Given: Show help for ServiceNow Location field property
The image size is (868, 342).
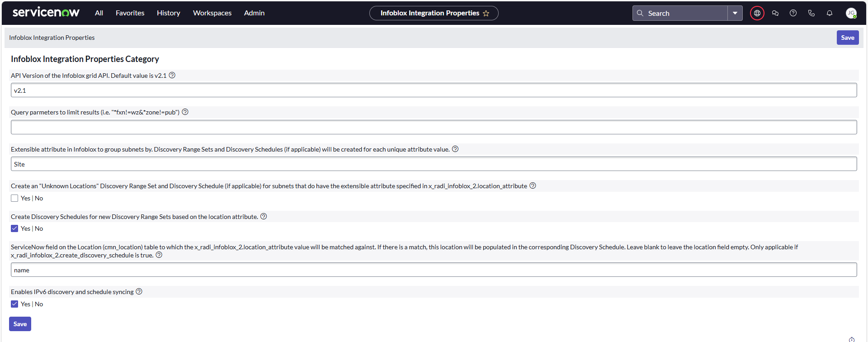Looking at the screenshot, I should pyautogui.click(x=159, y=255).
